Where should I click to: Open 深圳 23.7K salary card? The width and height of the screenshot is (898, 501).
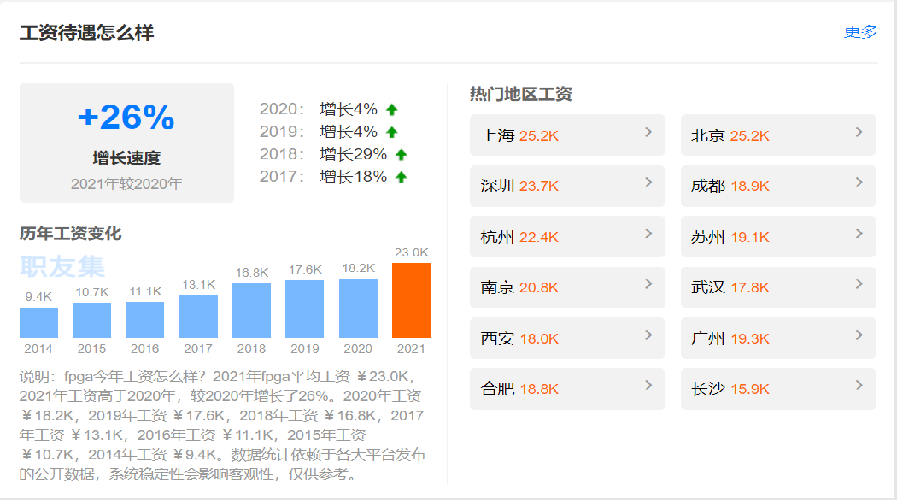click(x=567, y=186)
